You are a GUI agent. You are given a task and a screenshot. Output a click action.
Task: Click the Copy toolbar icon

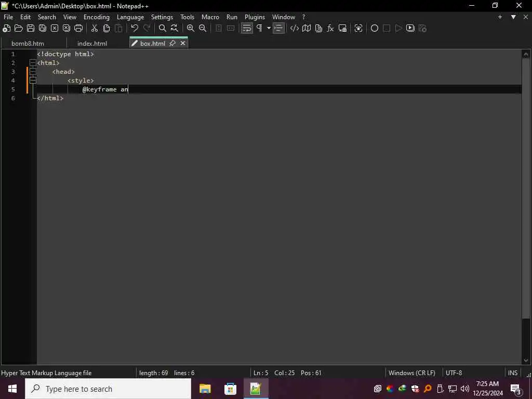click(107, 29)
